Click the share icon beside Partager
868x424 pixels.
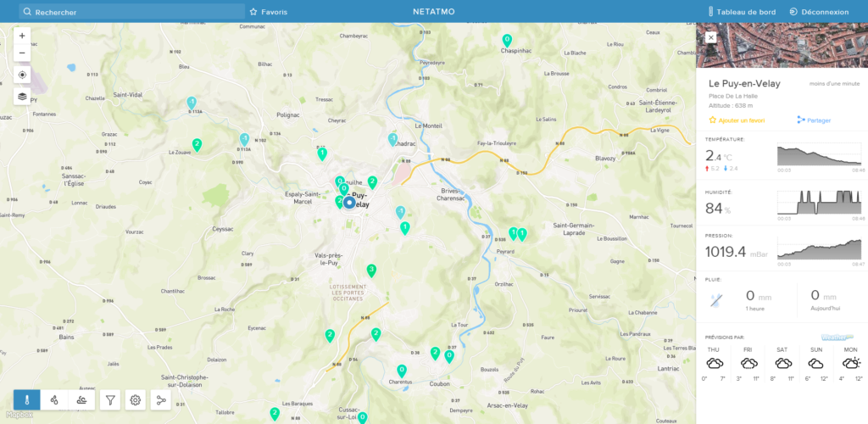[800, 120]
